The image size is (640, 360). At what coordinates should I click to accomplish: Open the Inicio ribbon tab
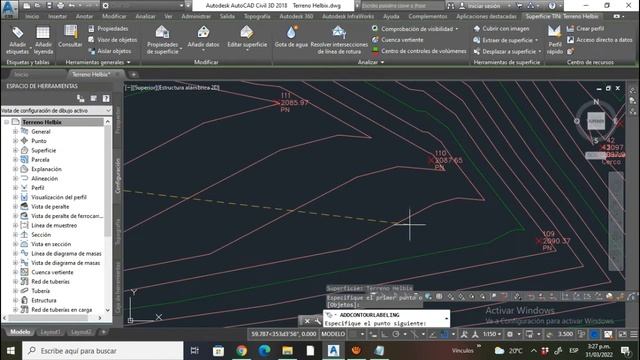coord(32,16)
